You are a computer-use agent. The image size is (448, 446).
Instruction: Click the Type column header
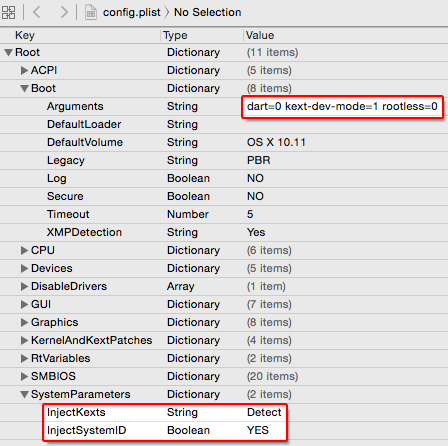pyautogui.click(x=175, y=35)
